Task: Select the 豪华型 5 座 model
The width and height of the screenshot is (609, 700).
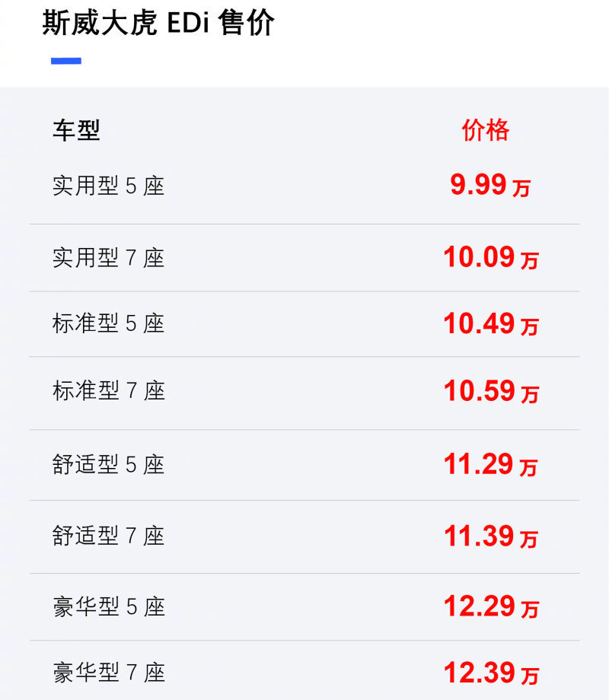Action: (x=109, y=606)
